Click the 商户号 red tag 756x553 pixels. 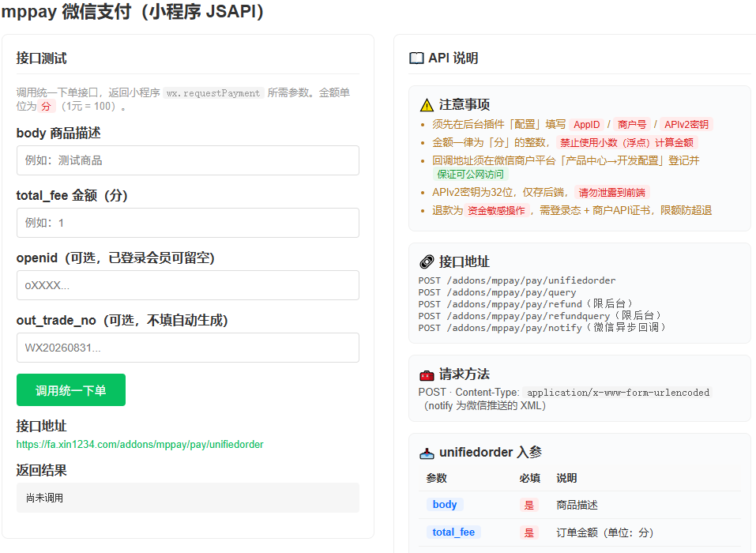point(632,124)
